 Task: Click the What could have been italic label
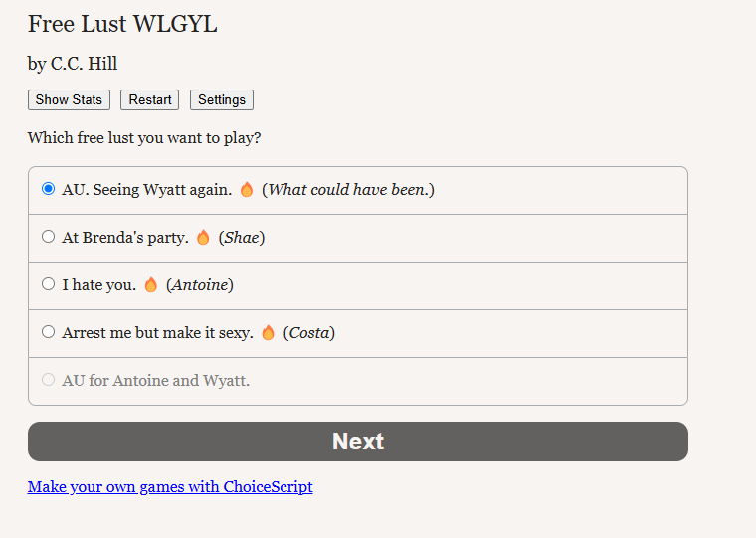(x=347, y=190)
